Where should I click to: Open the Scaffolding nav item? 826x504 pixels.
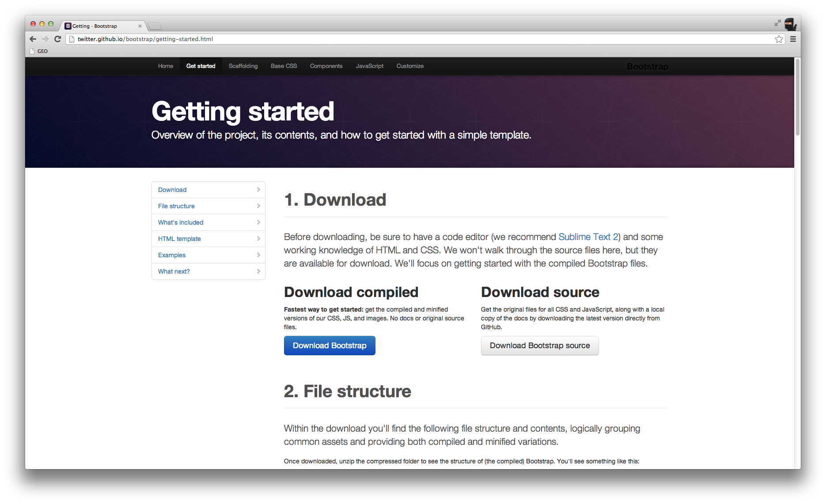243,66
